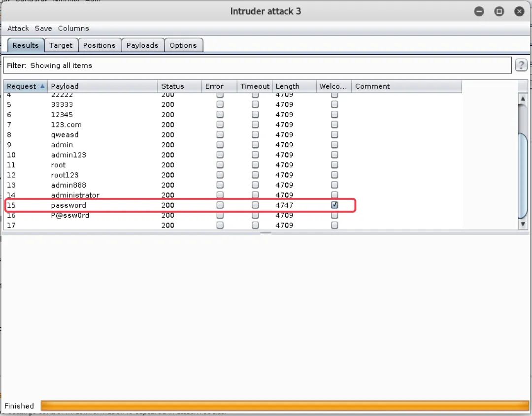532x416 pixels.
Task: Click the Finished status label
Action: pyautogui.click(x=19, y=406)
